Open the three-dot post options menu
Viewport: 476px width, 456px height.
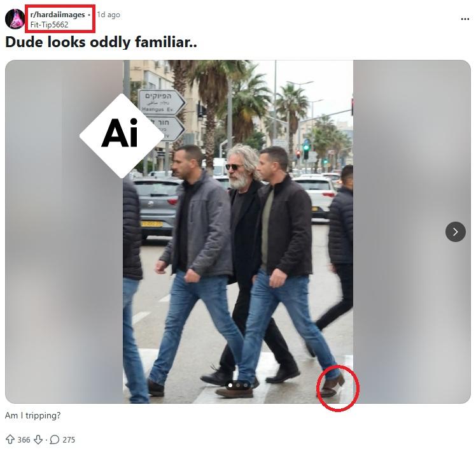point(465,19)
